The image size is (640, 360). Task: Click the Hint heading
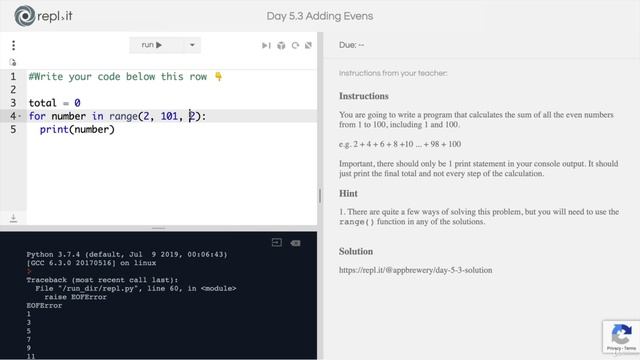(348, 193)
